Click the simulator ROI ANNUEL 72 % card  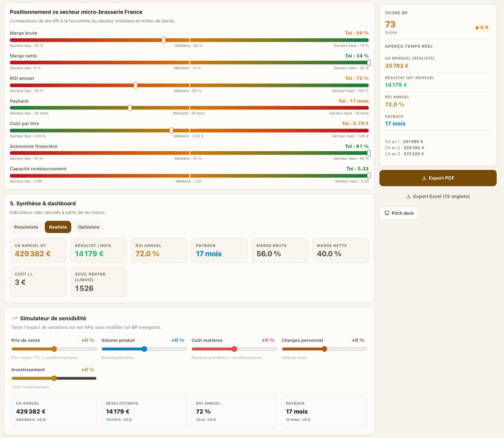tap(234, 412)
